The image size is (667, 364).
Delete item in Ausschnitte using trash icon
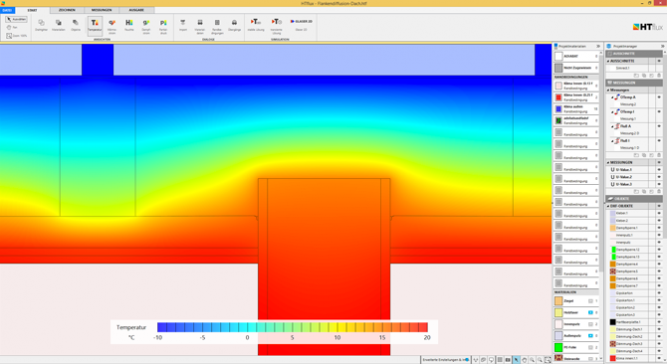pyautogui.click(x=659, y=75)
